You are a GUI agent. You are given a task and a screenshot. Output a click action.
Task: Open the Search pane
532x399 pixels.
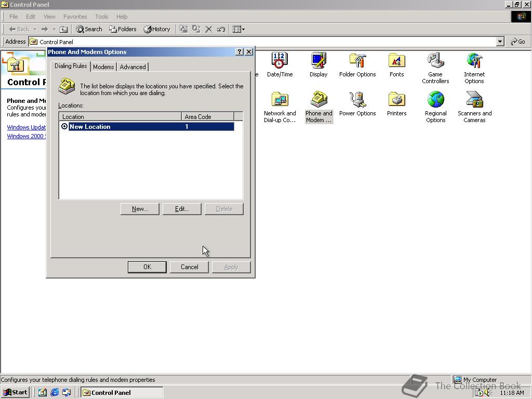(89, 29)
